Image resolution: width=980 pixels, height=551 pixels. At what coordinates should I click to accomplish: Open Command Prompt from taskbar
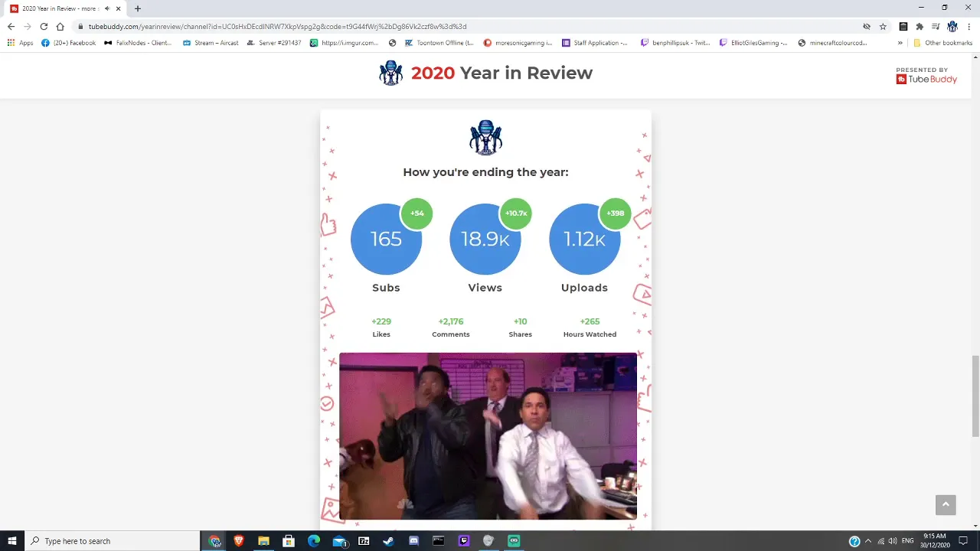[439, 541]
